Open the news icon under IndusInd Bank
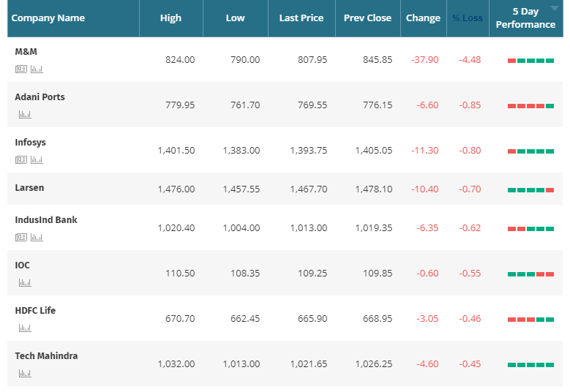Image resolution: width=570 pixels, height=392 pixels. click(x=21, y=238)
